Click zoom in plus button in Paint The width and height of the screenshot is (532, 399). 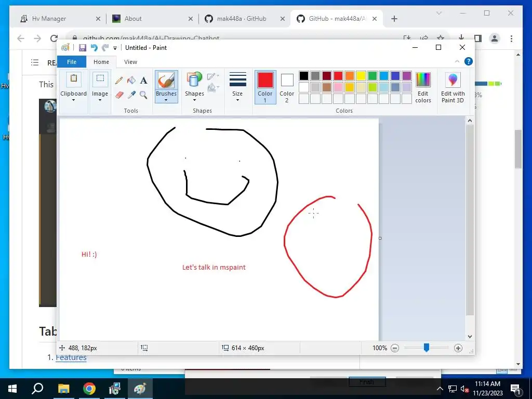pyautogui.click(x=458, y=348)
